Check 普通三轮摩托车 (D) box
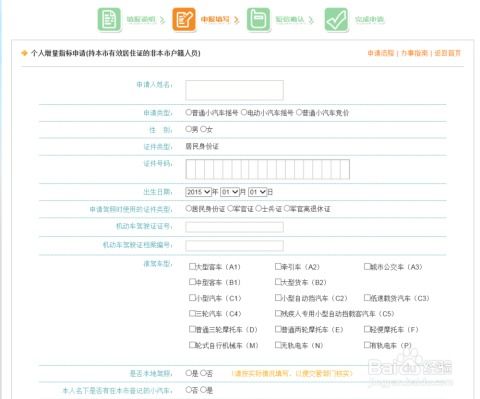Screen dimensions: 480x399 [192, 329]
